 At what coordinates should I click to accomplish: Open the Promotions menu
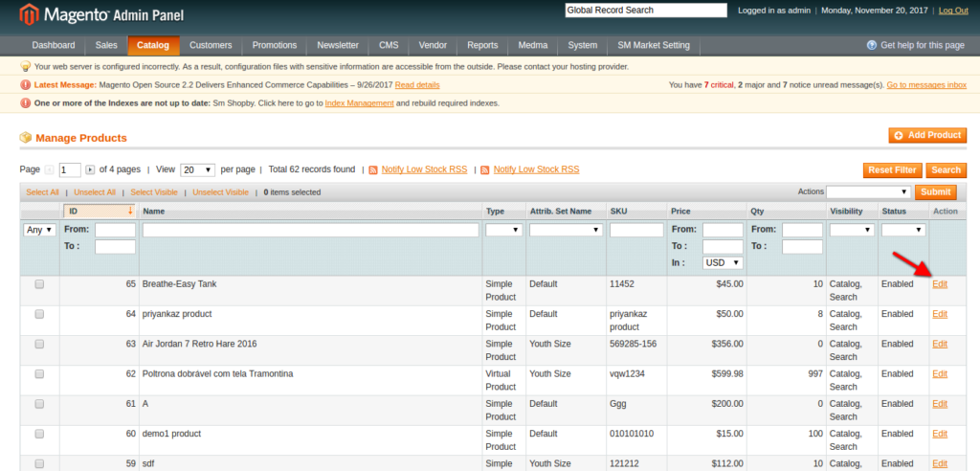coord(275,45)
